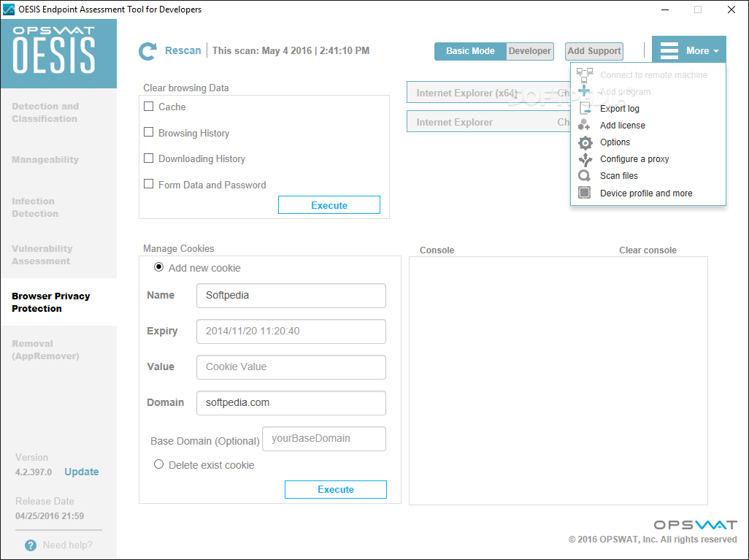749x560 pixels.
Task: Select Connect to remote machine entry
Action: 653,75
